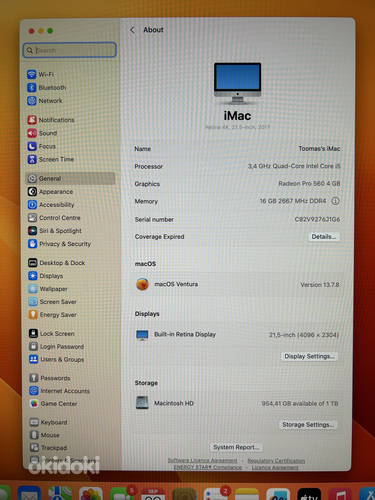Click the Details... coverage button
Screen dimensions: 375x500
324,237
